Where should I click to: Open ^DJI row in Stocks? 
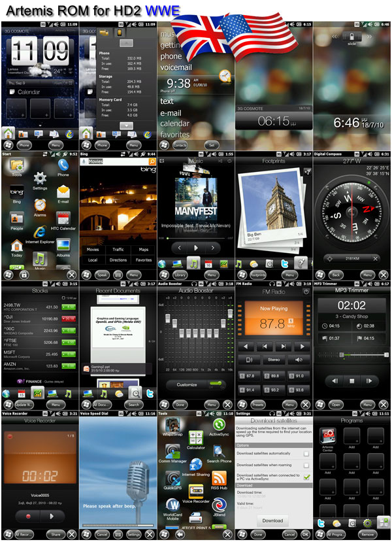coord(39,318)
